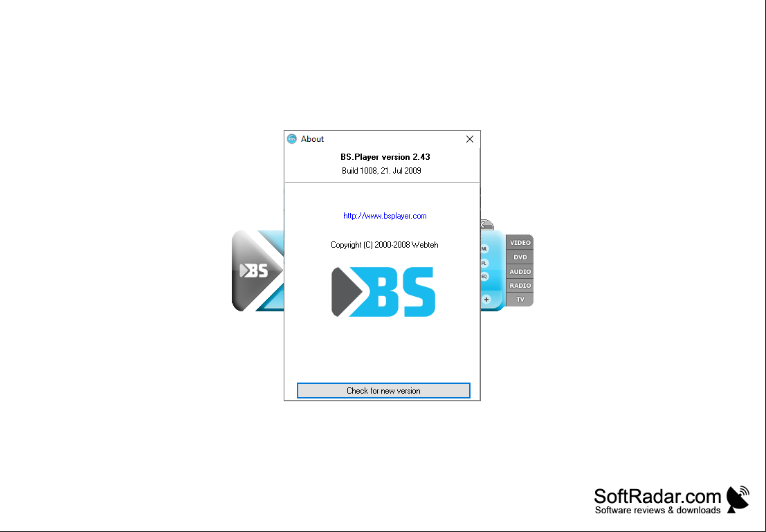This screenshot has width=766, height=532.
Task: Switch to the DVD mode tab
Action: (x=520, y=257)
